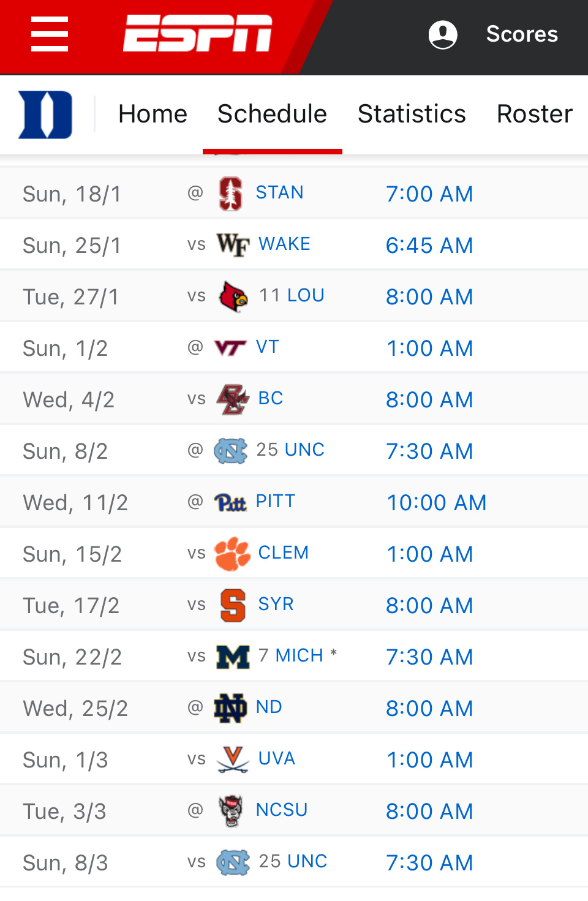588x901 pixels.
Task: Open the Statistics tab
Action: tap(412, 114)
